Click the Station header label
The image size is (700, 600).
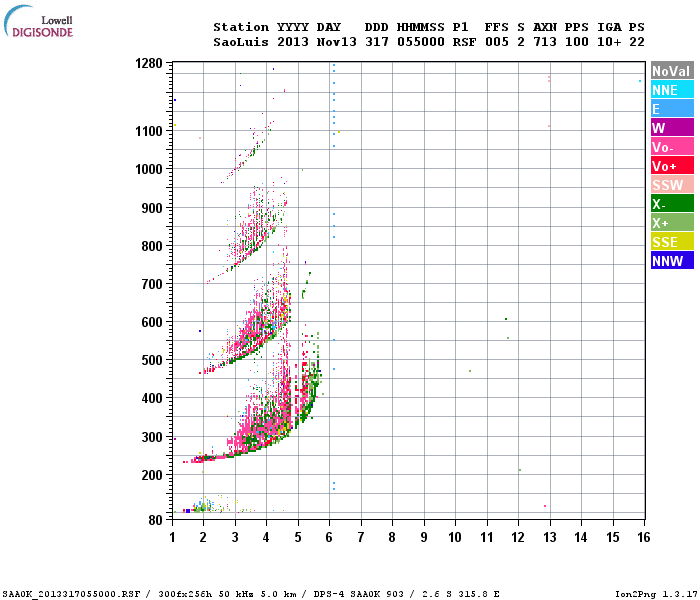pyautogui.click(x=241, y=27)
